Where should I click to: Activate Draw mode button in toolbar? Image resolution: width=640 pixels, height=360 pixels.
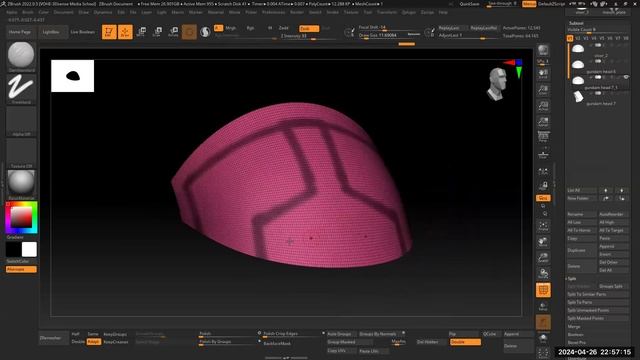pos(125,32)
